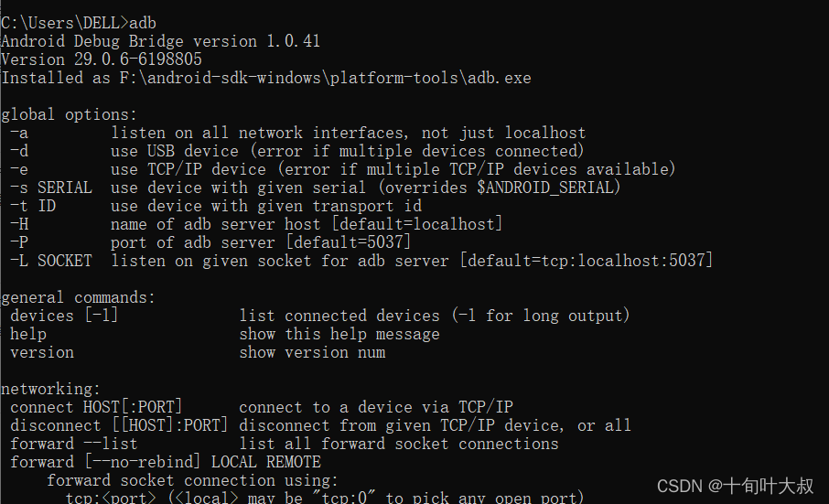829x504 pixels.
Task: Click the CSDN watermark text
Action: coord(735,486)
